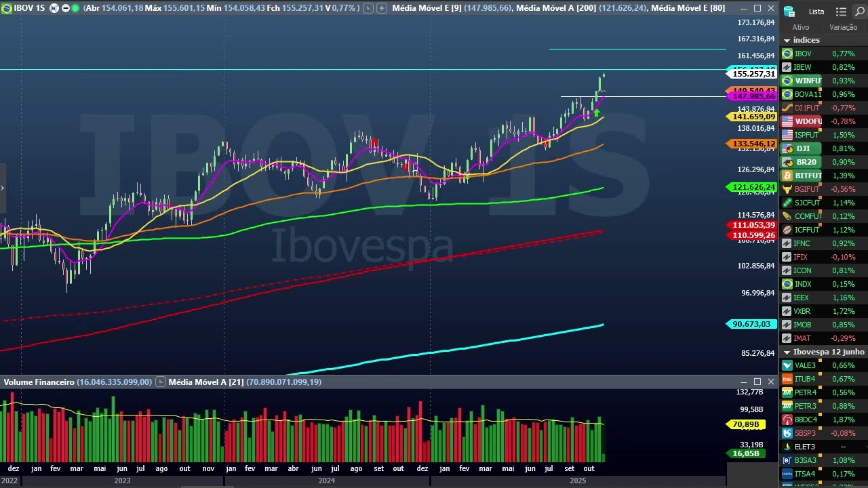Click the 2023 year segment on time axis

[122, 481]
